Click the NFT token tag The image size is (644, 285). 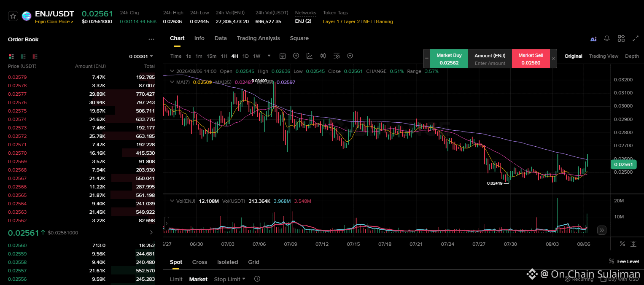pyautogui.click(x=368, y=22)
